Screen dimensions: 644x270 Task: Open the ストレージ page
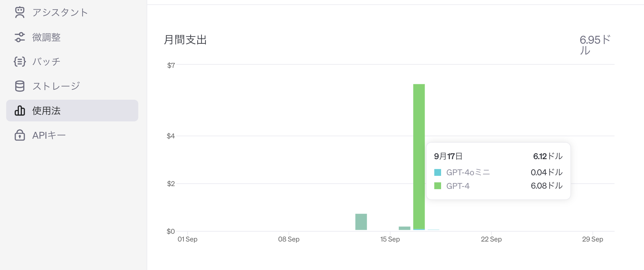[x=56, y=86]
